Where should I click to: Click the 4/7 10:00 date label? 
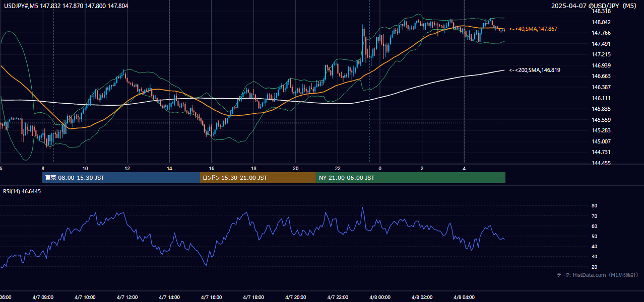pyautogui.click(x=85, y=297)
